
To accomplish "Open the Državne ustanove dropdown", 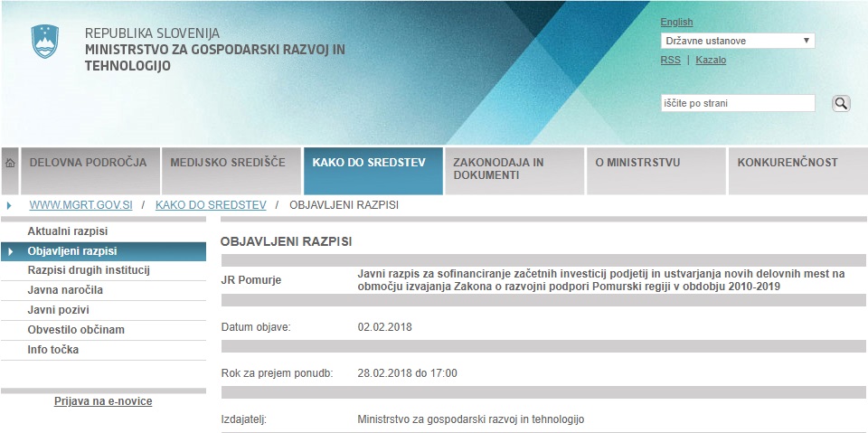I will click(x=738, y=41).
